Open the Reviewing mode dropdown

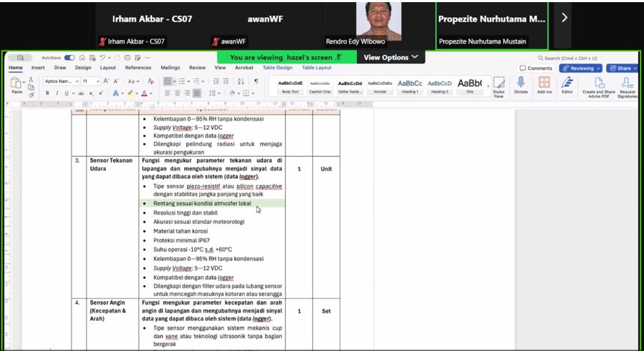tap(582, 68)
